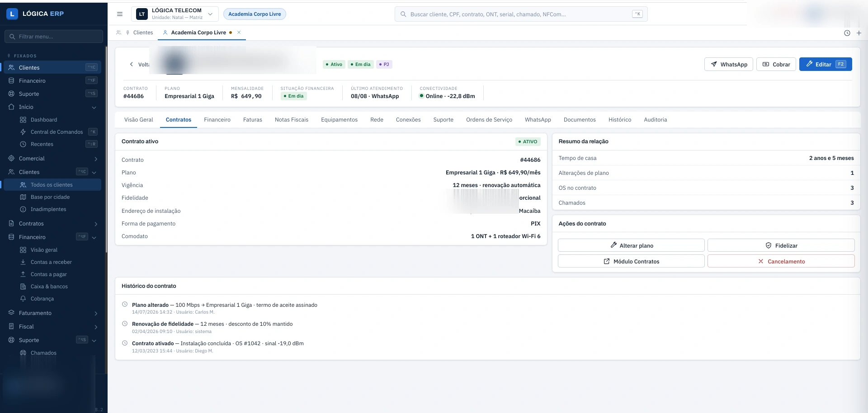Open the recent history clock icon
This screenshot has width=868, height=413.
pos(847,33)
